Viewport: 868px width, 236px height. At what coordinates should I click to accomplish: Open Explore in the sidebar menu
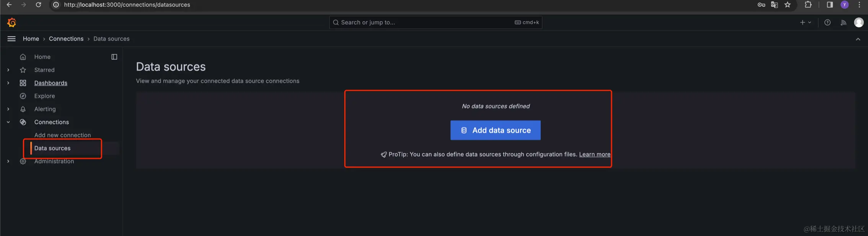point(44,96)
